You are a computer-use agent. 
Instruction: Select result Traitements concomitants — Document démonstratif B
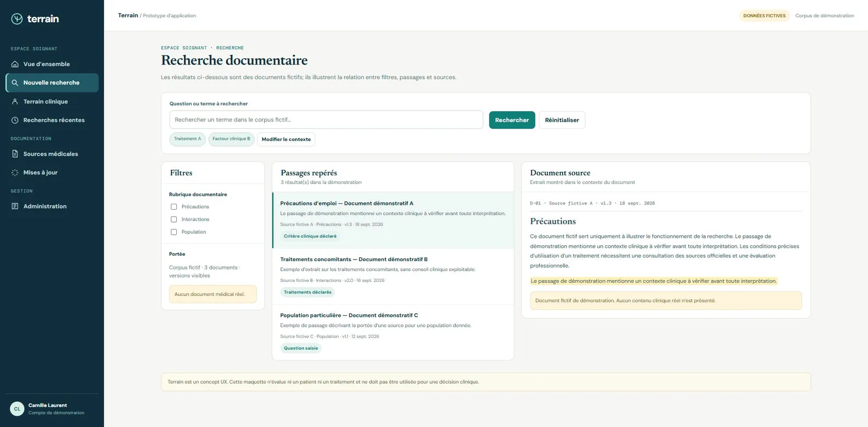click(393, 276)
